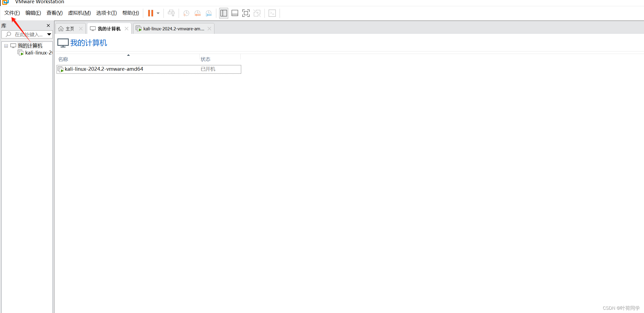Collapse the 我的计算机 tree node
Viewport: 644px width, 313px height.
(6, 46)
